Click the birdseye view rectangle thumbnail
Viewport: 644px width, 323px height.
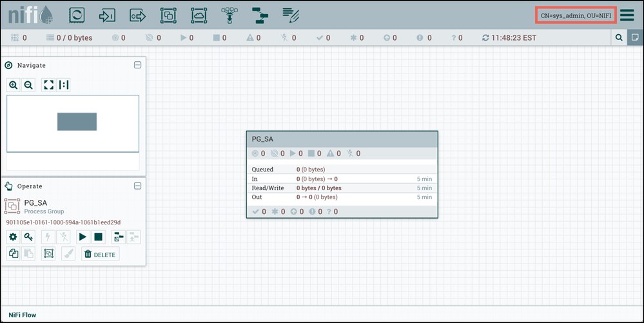[77, 122]
